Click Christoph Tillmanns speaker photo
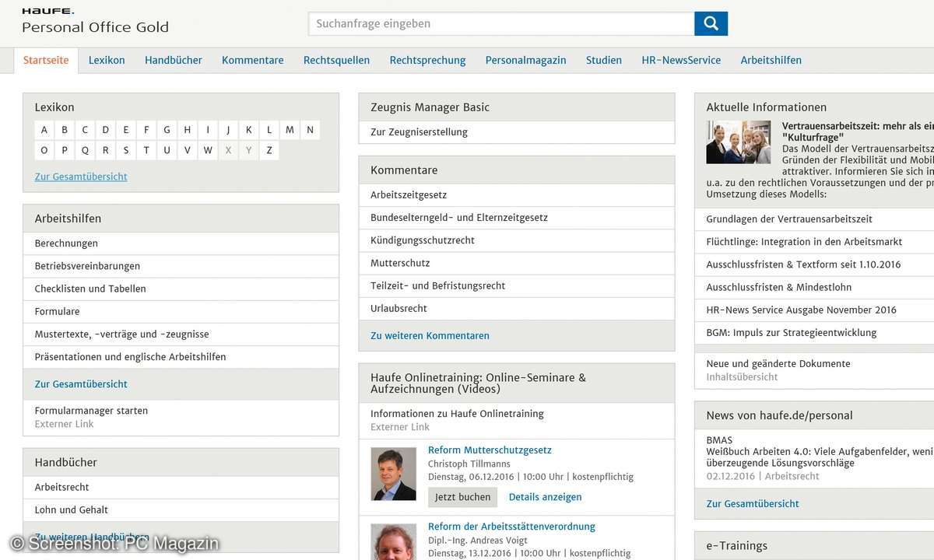 click(394, 474)
